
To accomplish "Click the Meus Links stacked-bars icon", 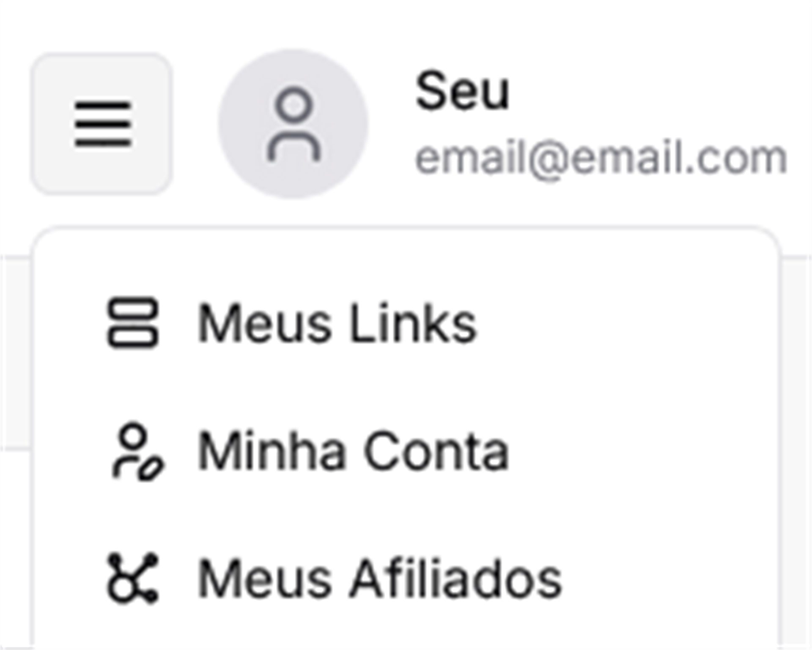I will tap(133, 323).
